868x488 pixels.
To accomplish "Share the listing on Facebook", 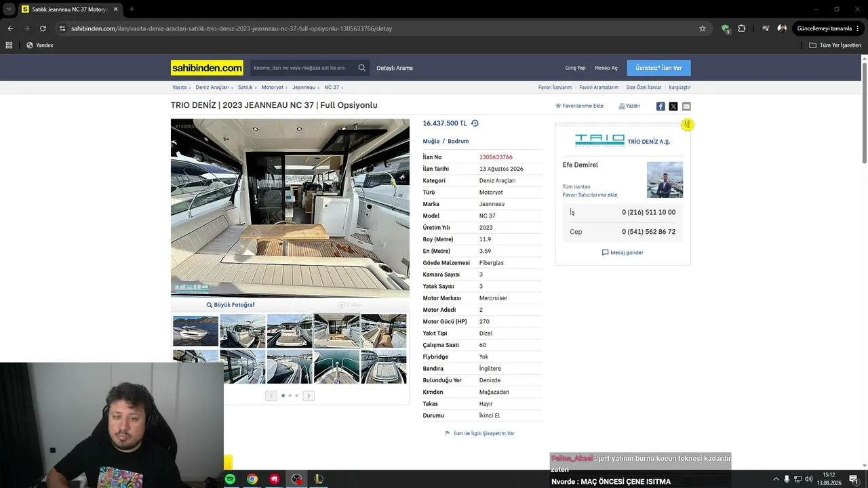I will (660, 106).
